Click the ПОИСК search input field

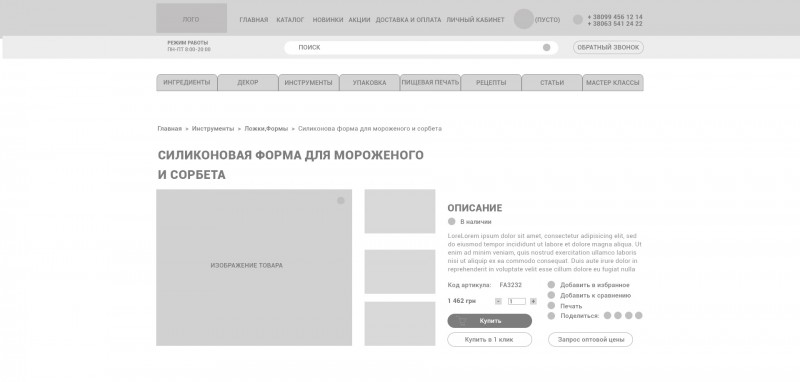click(421, 47)
